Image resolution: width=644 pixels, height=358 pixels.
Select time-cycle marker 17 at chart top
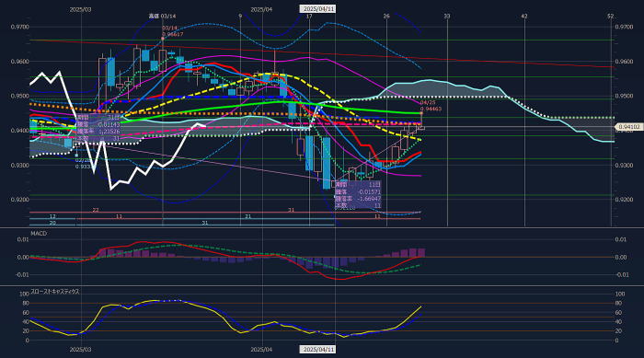tap(309, 16)
